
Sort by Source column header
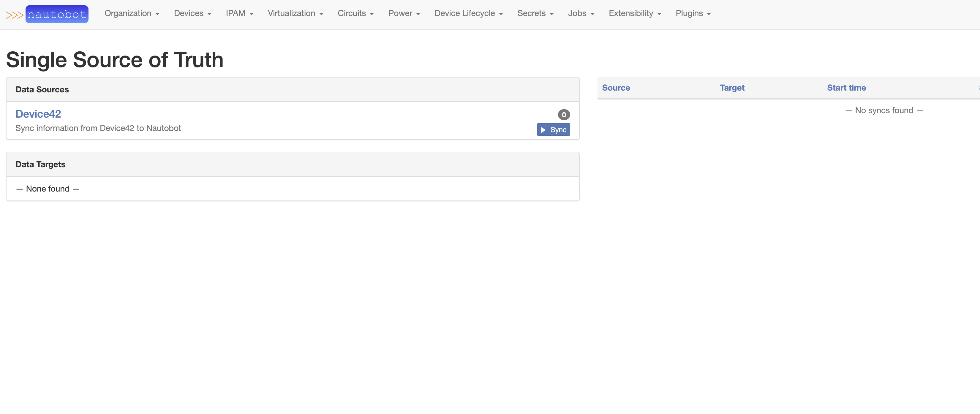pos(616,88)
